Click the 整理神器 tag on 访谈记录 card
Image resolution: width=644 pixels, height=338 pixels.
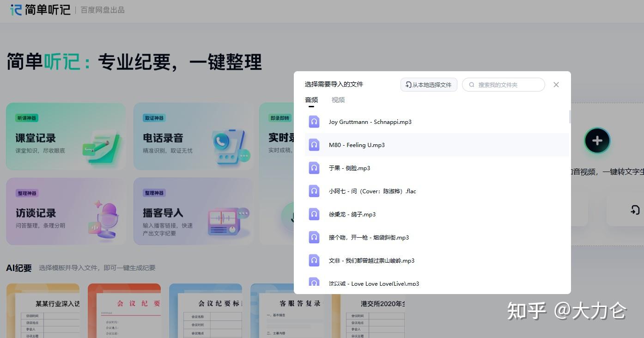point(27,193)
